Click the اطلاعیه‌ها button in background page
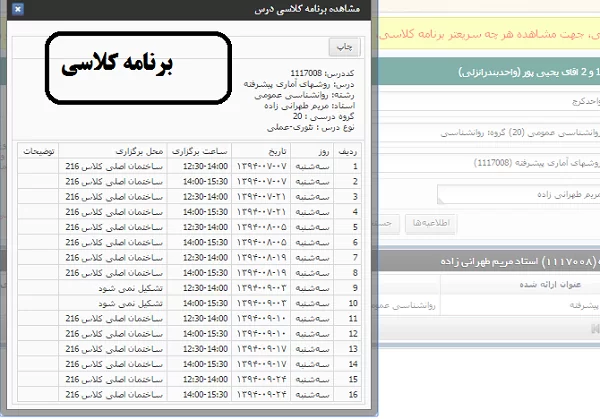Screen dimensions: 600x419 pos(430,223)
